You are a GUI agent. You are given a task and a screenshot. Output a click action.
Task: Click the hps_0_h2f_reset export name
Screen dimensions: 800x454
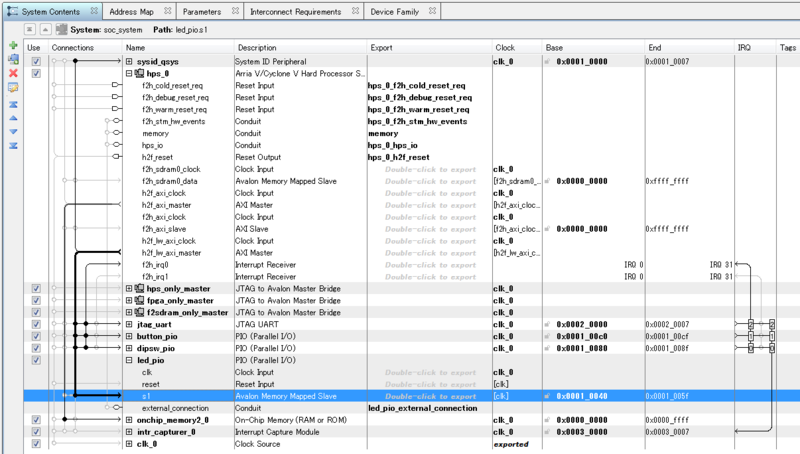pos(398,157)
